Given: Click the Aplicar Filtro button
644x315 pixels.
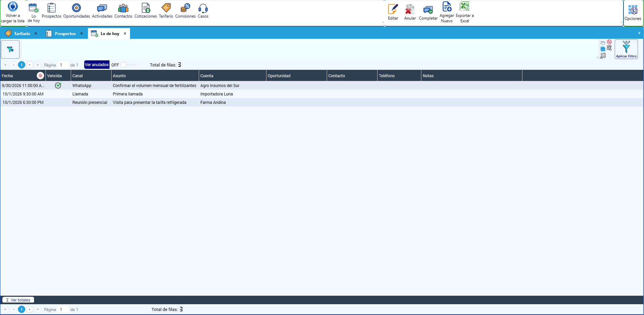Looking at the screenshot, I should pos(626,49).
